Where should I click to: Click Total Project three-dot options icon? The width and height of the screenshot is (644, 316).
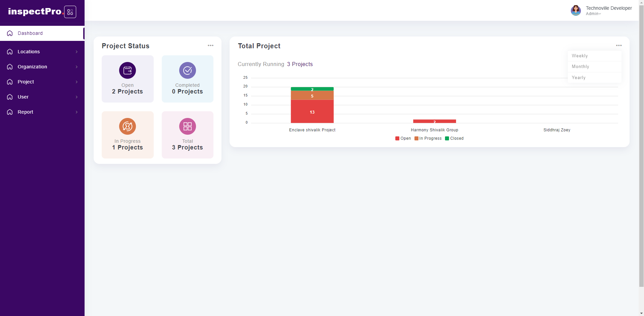point(618,46)
